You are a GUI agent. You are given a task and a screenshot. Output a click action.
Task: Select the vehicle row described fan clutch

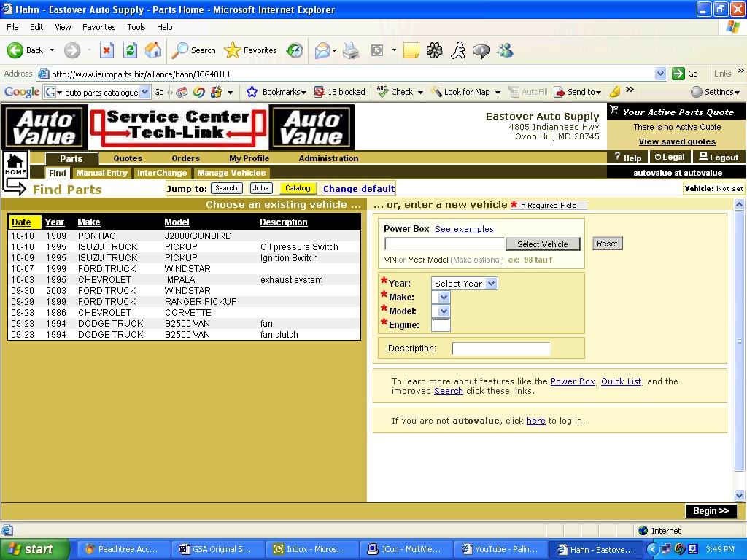coord(185,334)
